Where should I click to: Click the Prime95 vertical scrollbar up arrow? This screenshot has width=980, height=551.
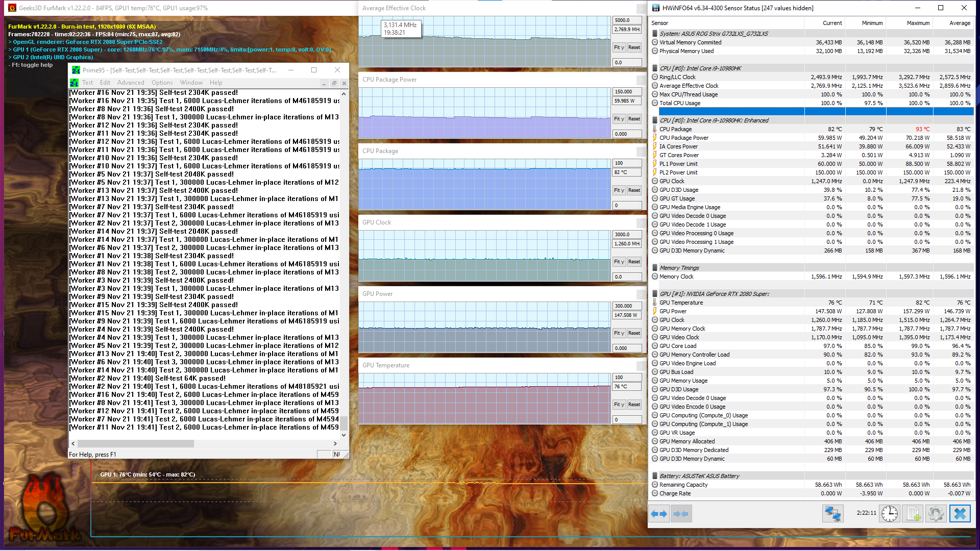(344, 94)
